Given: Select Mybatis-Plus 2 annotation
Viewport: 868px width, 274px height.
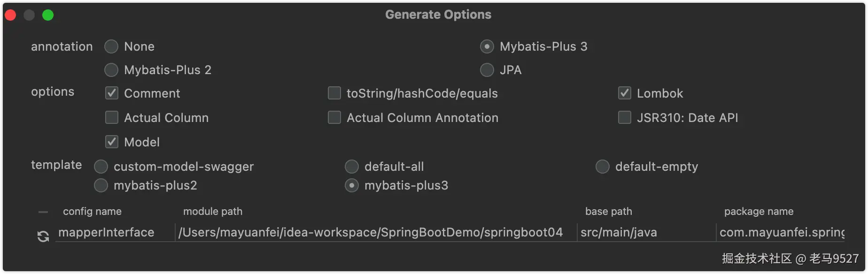Looking at the screenshot, I should [111, 70].
